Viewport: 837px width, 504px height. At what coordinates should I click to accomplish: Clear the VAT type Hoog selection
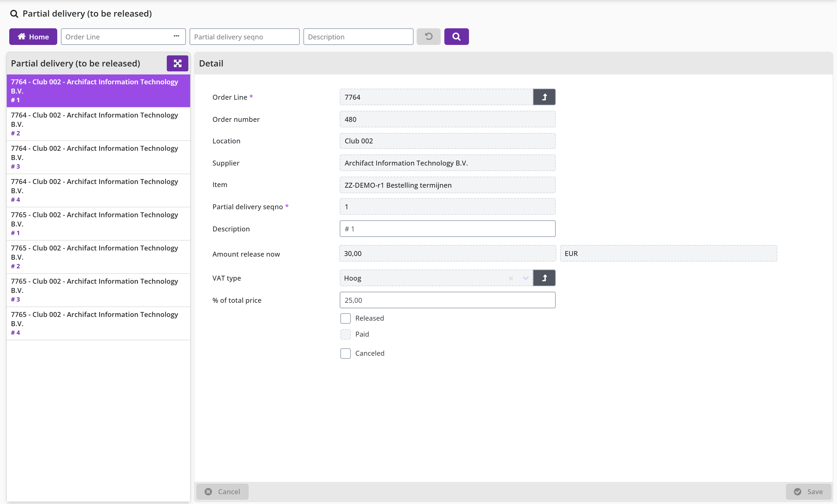pos(511,278)
